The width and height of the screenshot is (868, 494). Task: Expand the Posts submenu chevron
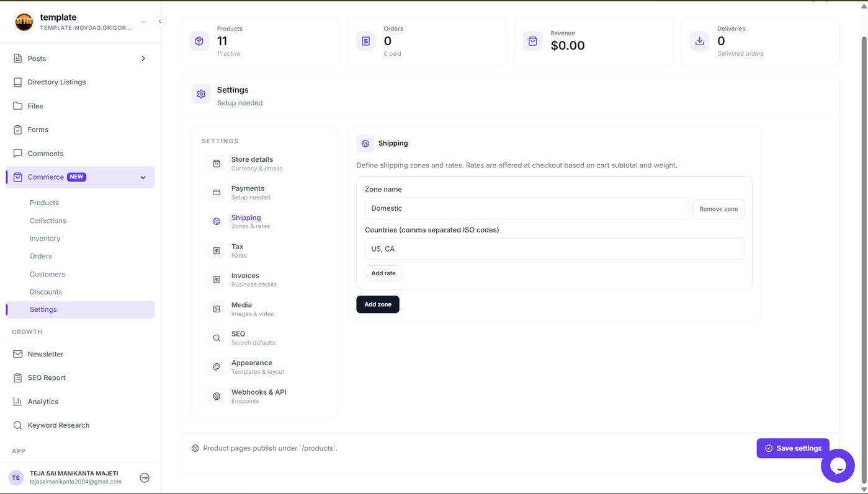tap(143, 58)
